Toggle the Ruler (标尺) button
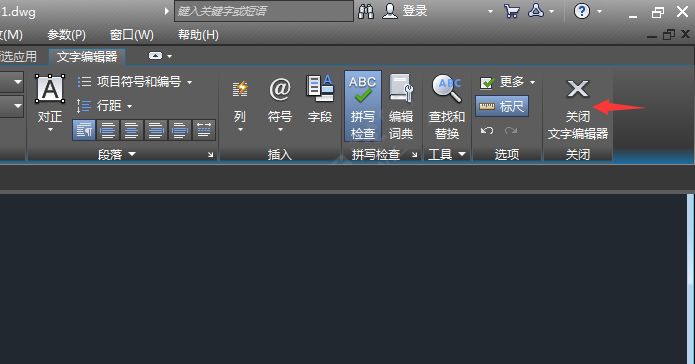695x364 pixels. click(x=502, y=106)
